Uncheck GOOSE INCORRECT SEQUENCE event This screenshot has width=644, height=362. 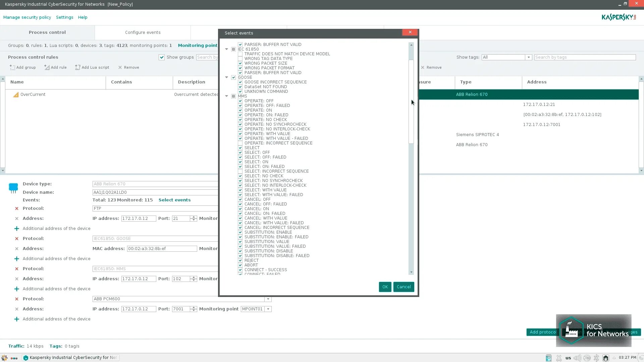[x=240, y=82]
